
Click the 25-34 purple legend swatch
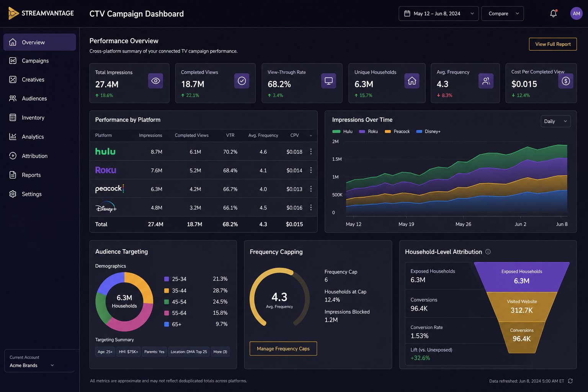[x=167, y=279]
